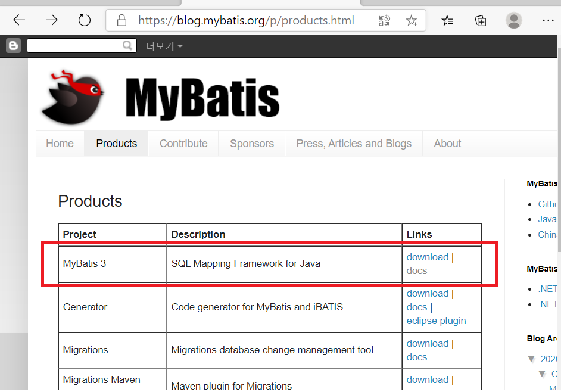
Task: Open the Java sidebar link
Action: (547, 219)
